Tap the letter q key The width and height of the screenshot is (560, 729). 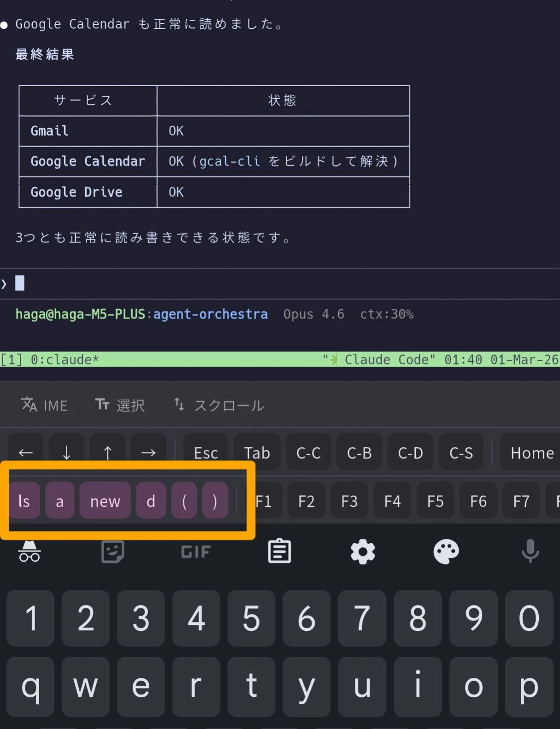coord(30,686)
